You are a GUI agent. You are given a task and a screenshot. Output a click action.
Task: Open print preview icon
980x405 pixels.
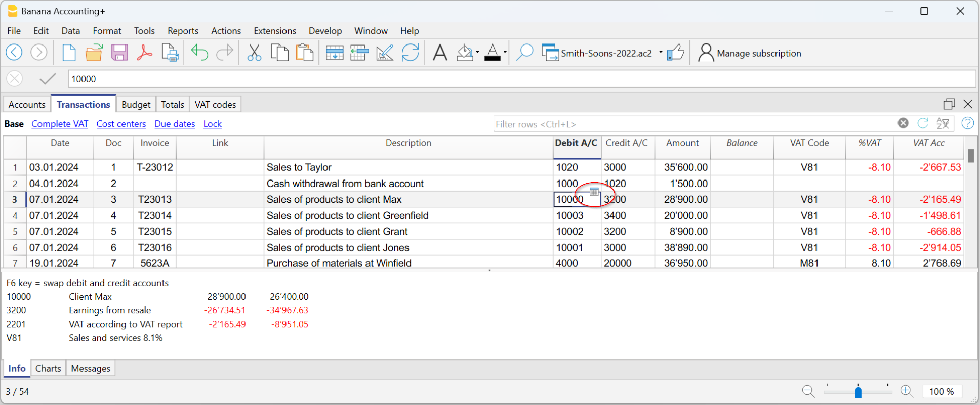click(170, 52)
